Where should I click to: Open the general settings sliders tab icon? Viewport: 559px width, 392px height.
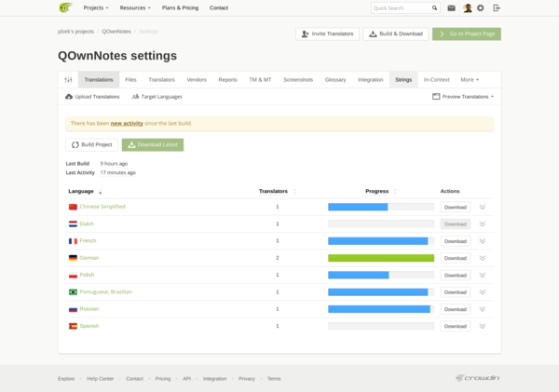[x=68, y=80]
